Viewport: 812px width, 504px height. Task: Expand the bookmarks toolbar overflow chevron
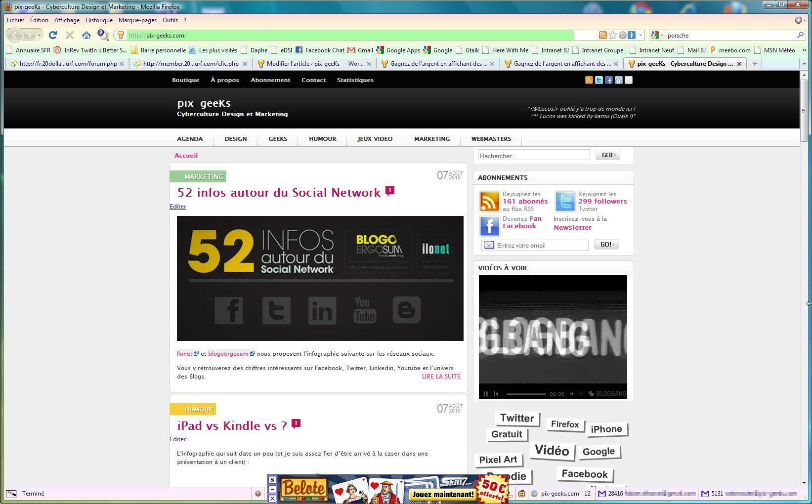pos(804,50)
